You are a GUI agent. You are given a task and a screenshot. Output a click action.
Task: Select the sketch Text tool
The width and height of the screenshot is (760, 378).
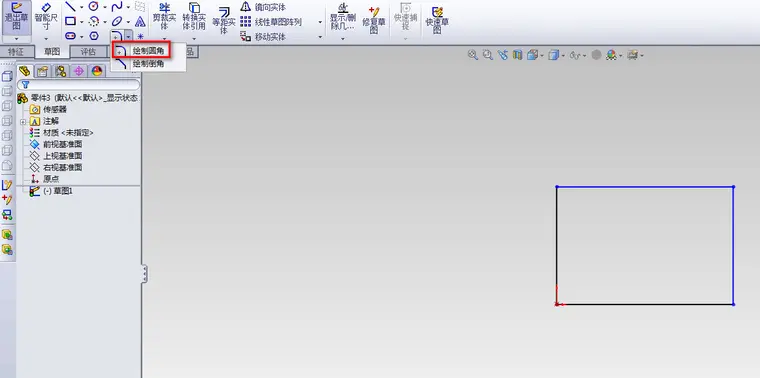tap(140, 21)
